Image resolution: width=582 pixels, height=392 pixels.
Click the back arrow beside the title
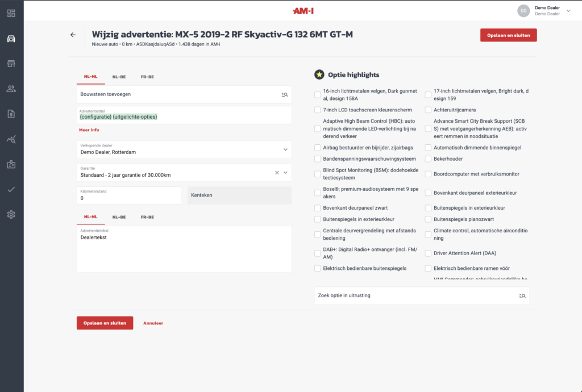[73, 35]
